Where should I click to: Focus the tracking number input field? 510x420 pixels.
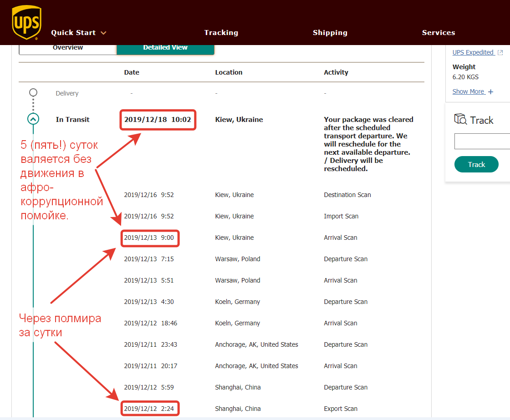(482, 141)
